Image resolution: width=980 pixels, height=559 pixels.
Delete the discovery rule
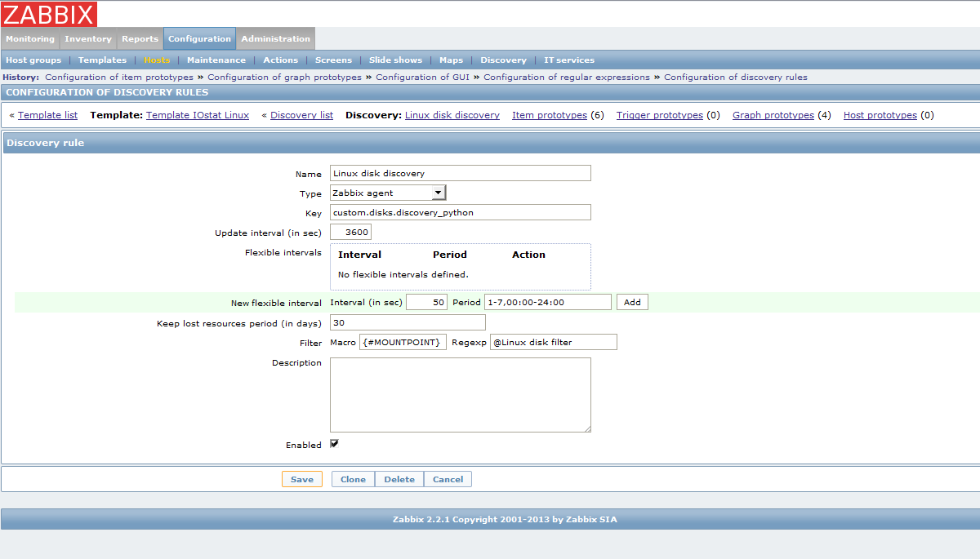[x=399, y=479]
